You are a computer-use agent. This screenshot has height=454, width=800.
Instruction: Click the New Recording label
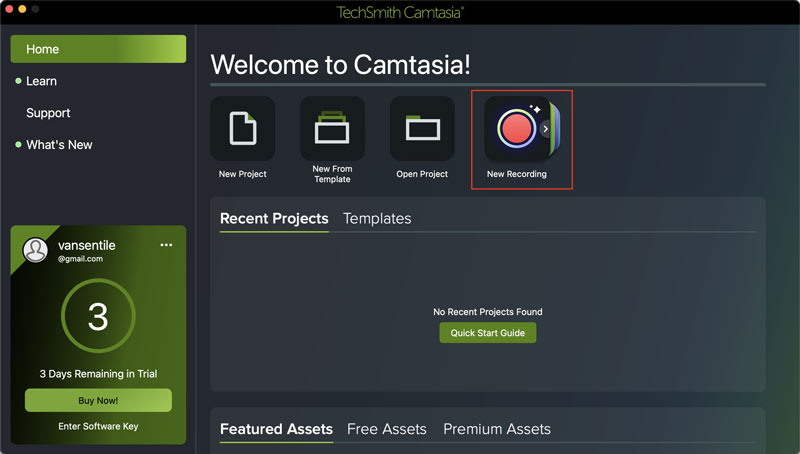[x=516, y=174]
